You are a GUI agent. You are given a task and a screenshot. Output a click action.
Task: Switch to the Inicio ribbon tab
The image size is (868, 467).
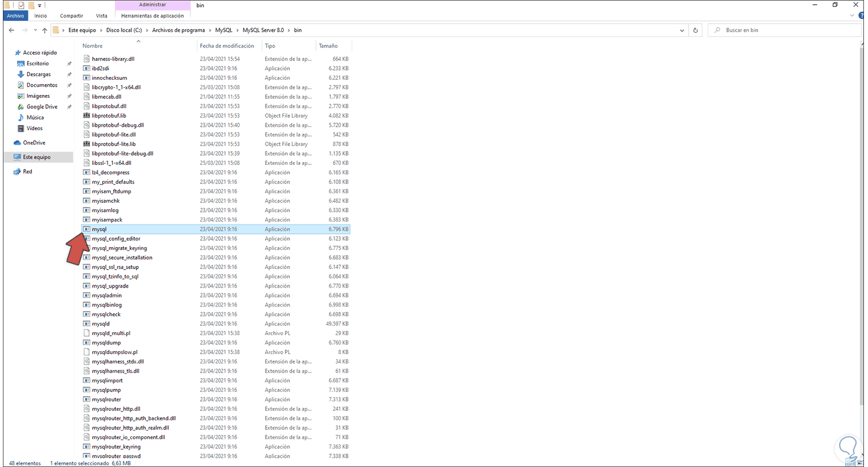pos(41,16)
